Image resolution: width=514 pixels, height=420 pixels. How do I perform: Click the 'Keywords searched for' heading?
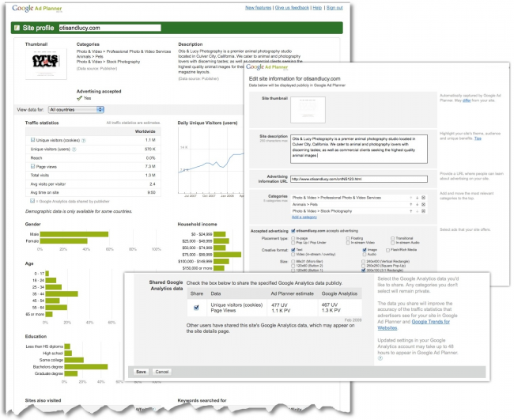(x=202, y=400)
